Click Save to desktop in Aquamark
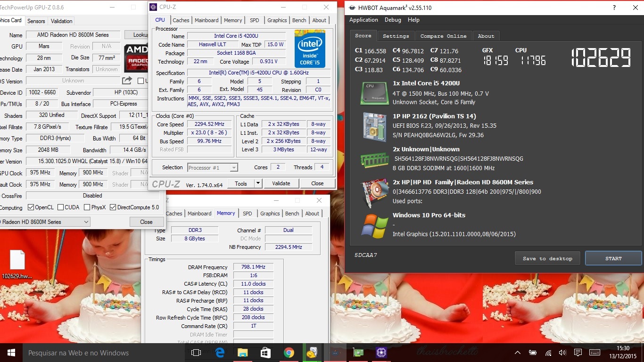 tap(547, 258)
